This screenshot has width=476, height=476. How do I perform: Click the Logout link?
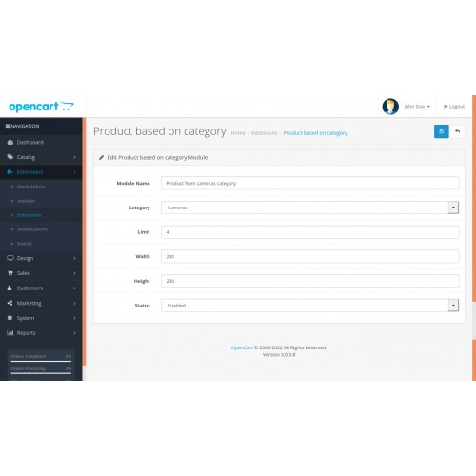[x=454, y=107]
